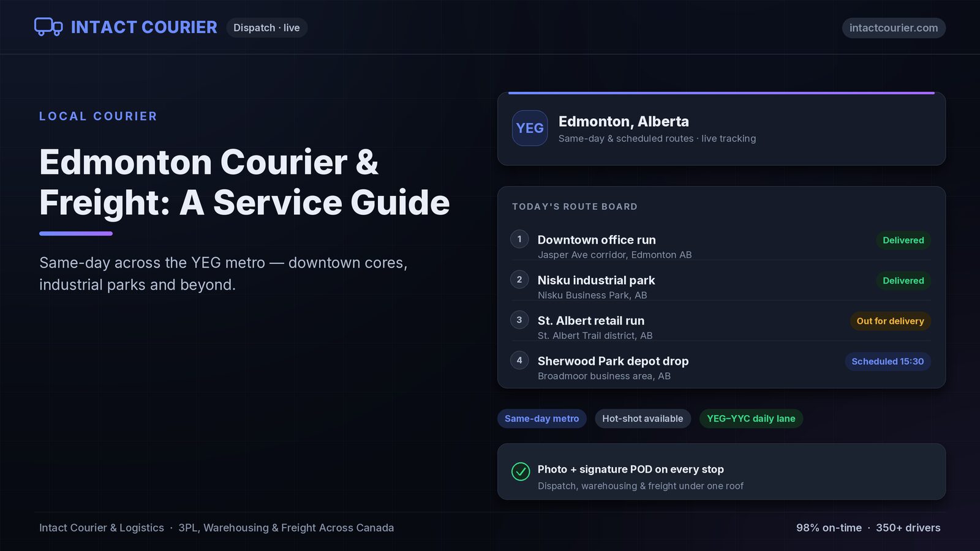980x551 pixels.
Task: Click the delivery truck logo icon
Action: 48,27
